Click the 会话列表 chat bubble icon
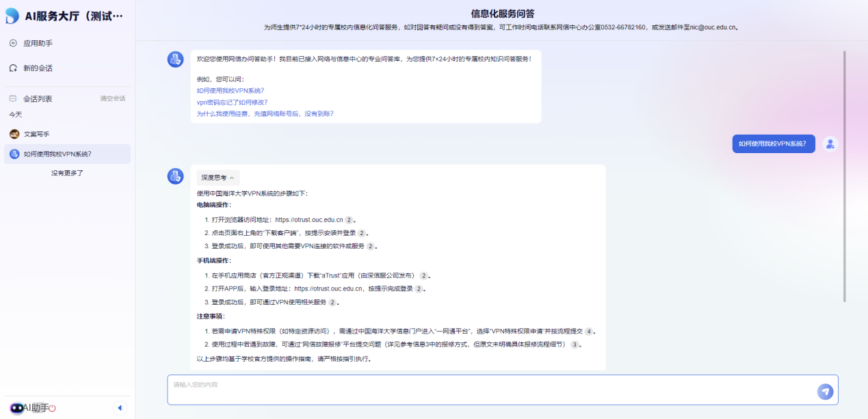868x419 pixels. (13, 98)
